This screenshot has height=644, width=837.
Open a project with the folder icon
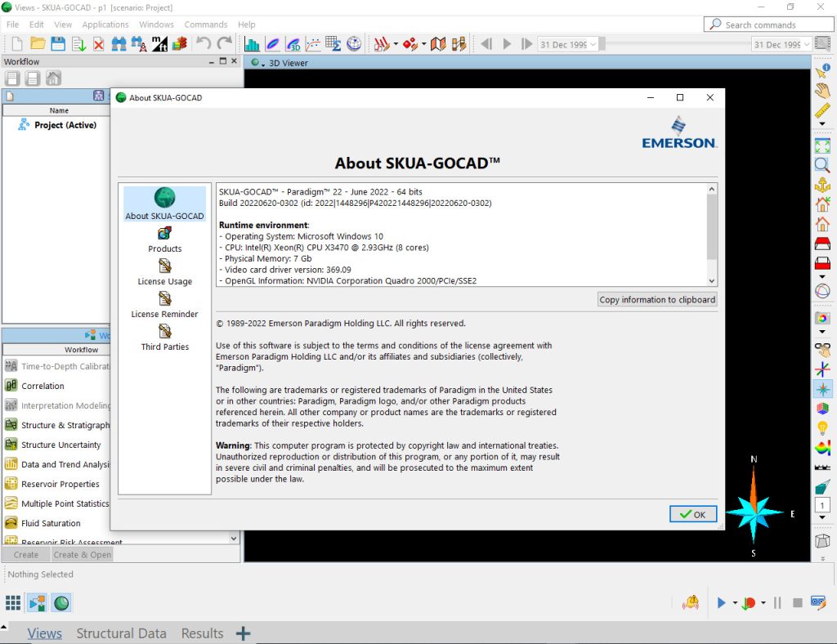(x=38, y=44)
